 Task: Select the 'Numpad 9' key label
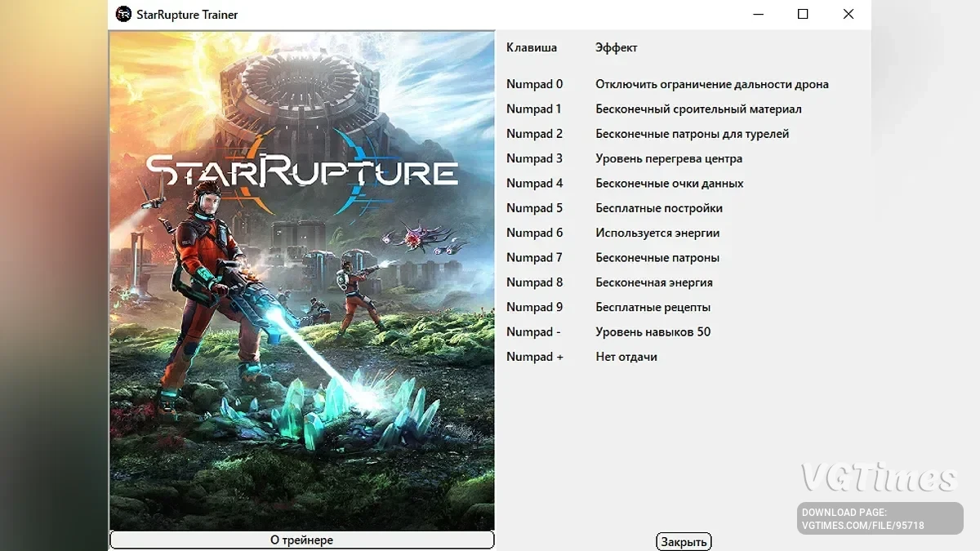(x=534, y=307)
